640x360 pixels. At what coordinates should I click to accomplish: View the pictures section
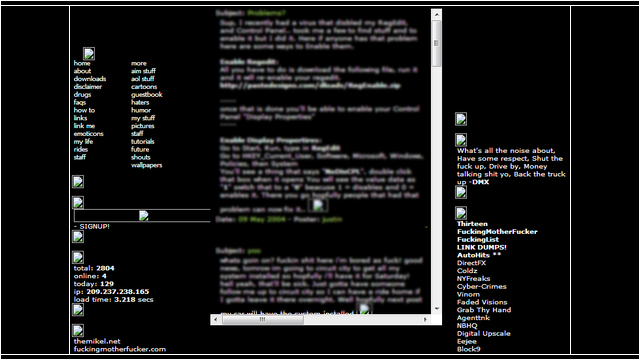click(x=143, y=126)
